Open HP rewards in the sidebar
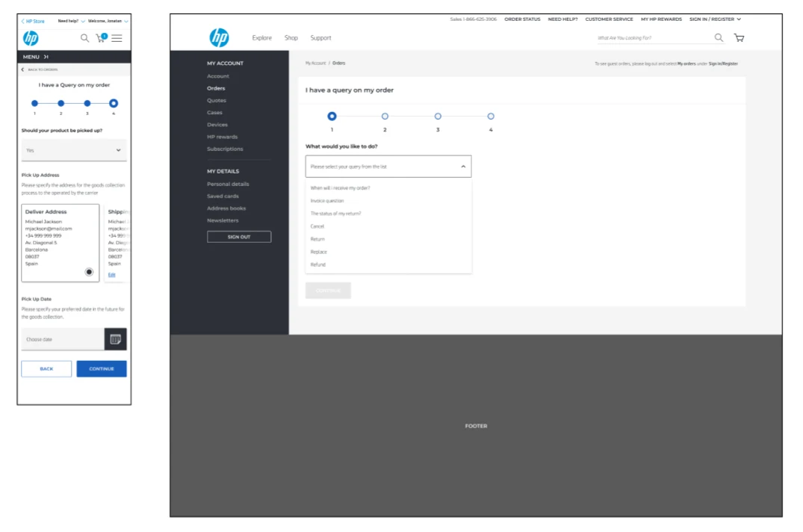 pyautogui.click(x=223, y=137)
